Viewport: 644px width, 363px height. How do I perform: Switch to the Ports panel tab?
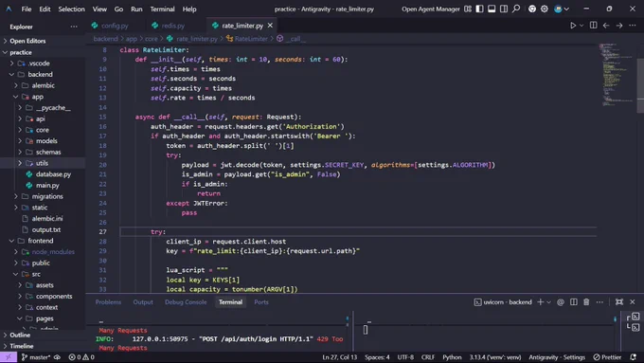(261, 302)
